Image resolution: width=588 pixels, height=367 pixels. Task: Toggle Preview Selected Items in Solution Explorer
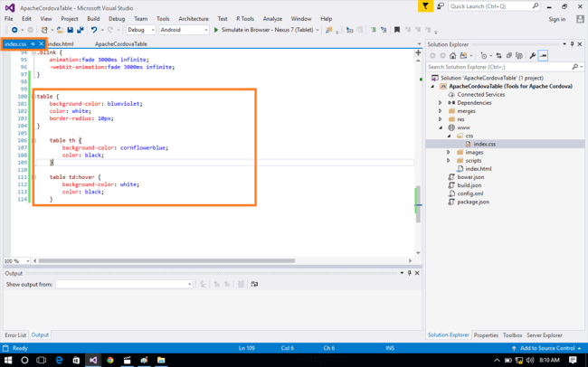(545, 55)
